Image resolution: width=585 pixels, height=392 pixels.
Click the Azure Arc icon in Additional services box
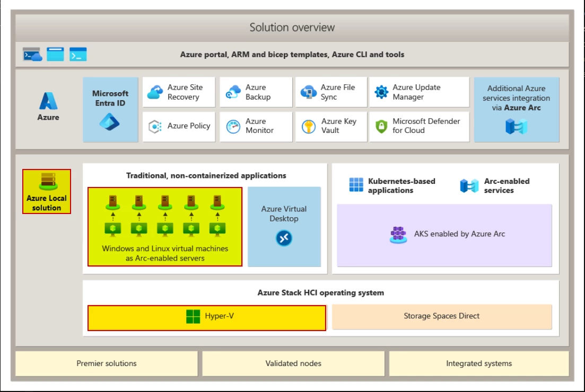(517, 126)
